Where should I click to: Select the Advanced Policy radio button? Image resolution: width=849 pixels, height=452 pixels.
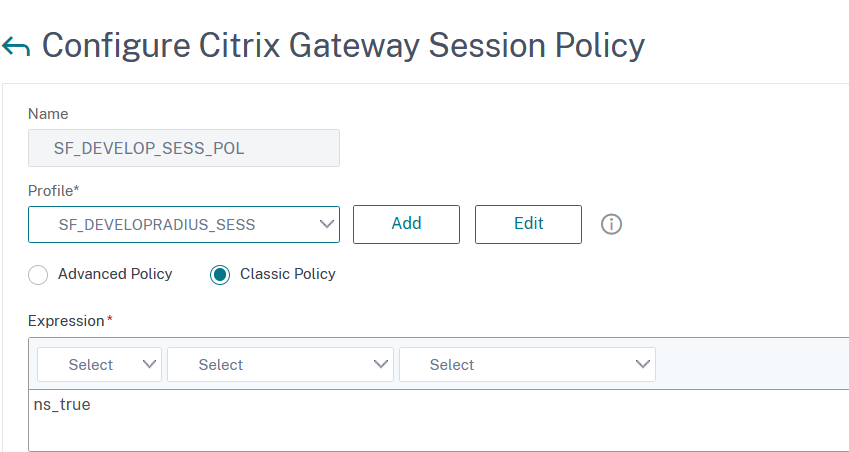(x=38, y=275)
